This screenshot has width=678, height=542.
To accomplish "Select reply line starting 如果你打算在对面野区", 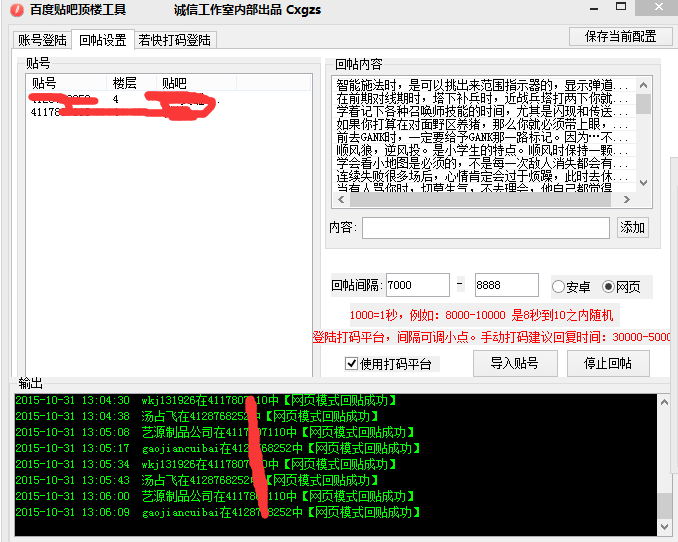I will 482,125.
